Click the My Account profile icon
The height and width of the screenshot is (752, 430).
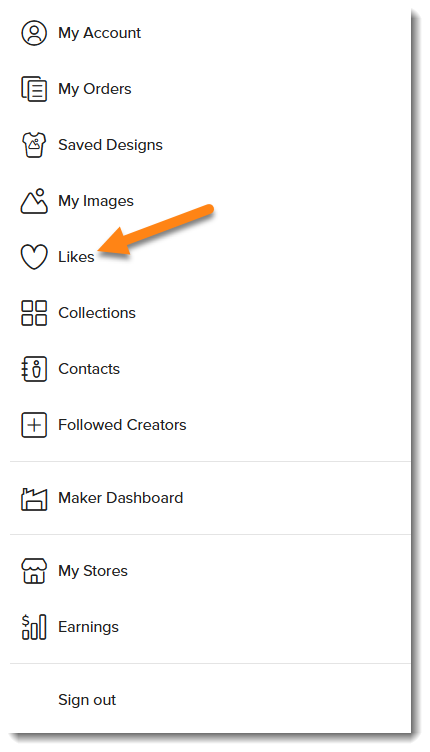34,33
